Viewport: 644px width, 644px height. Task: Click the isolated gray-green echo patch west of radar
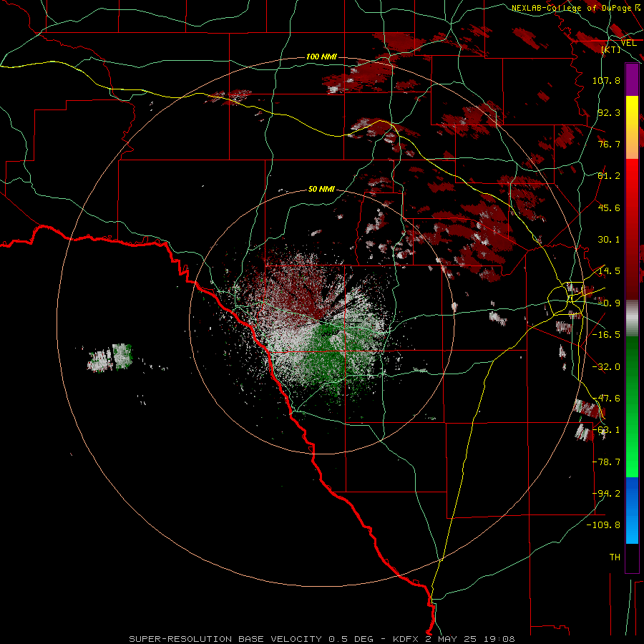[110, 358]
